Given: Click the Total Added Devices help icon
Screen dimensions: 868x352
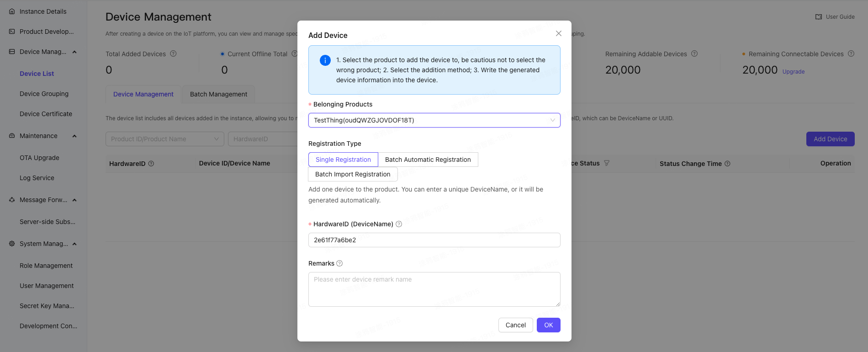Looking at the screenshot, I should tap(173, 53).
